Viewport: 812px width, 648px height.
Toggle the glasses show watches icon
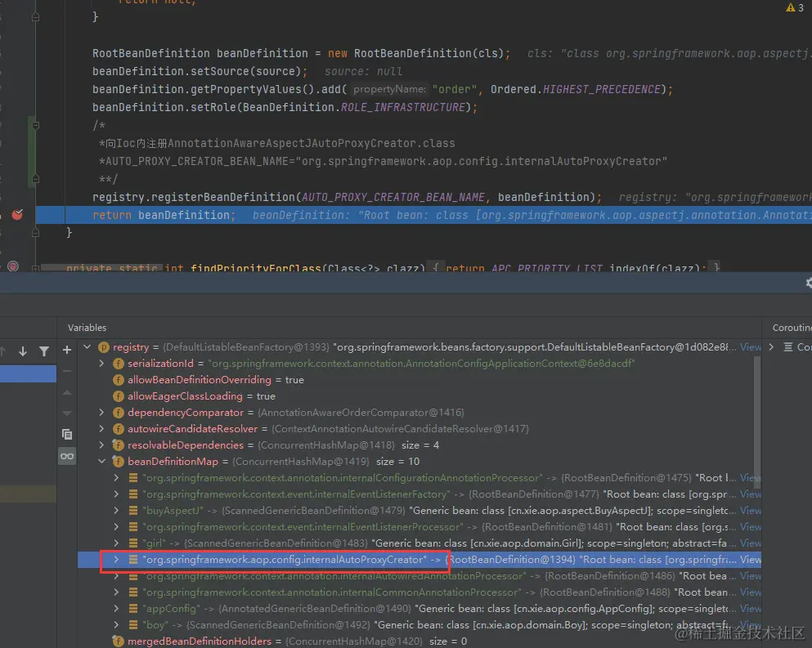[x=67, y=456]
